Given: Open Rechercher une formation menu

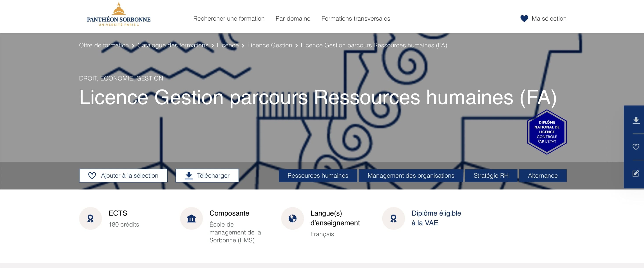Looking at the screenshot, I should 229,18.
